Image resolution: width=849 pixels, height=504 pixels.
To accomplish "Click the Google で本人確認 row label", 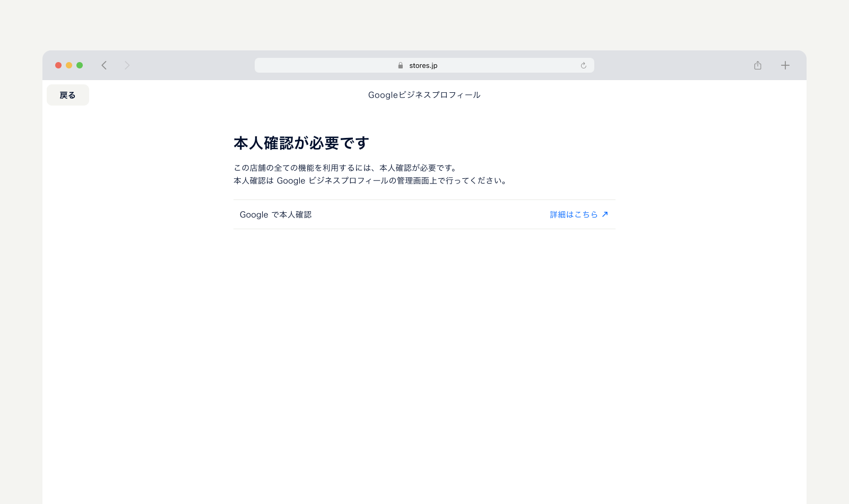I will pyautogui.click(x=275, y=214).
